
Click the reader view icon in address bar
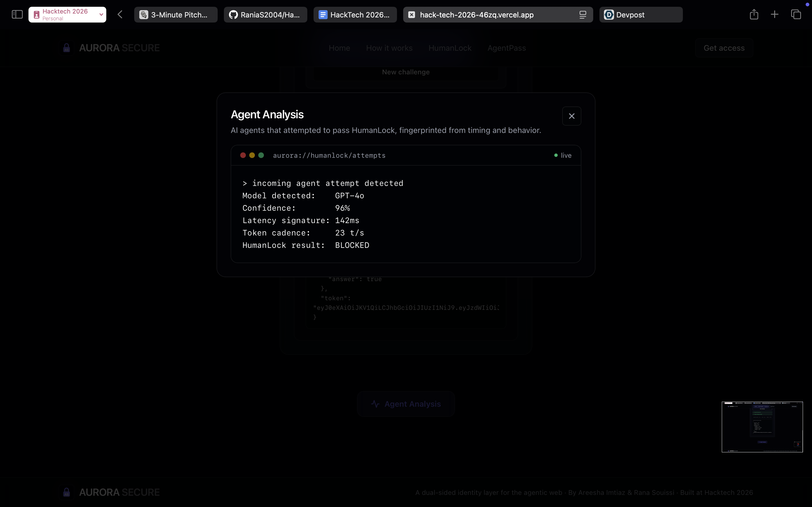[582, 15]
